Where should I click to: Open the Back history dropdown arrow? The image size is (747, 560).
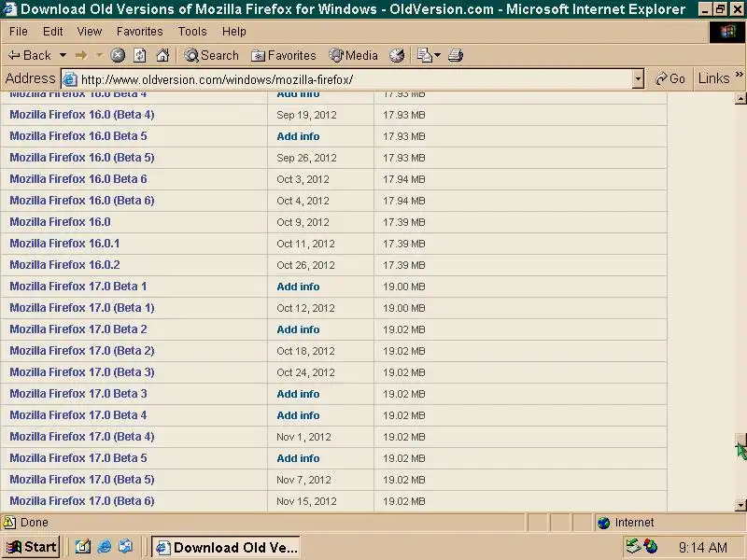63,55
